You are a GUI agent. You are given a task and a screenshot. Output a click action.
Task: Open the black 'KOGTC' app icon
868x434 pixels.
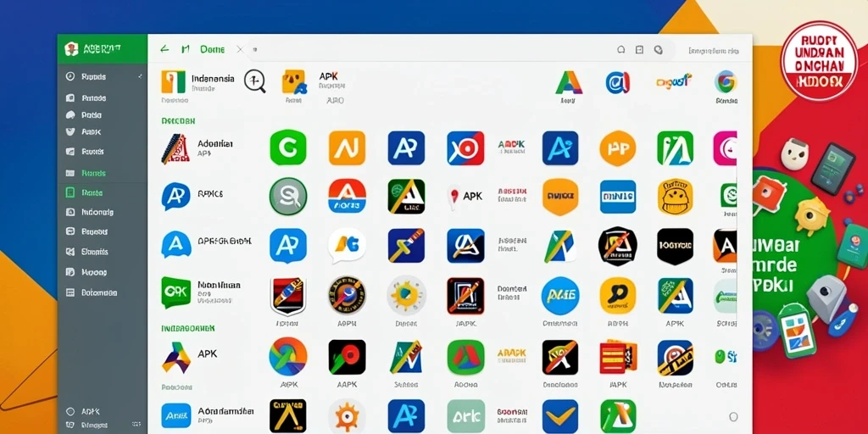tap(676, 246)
